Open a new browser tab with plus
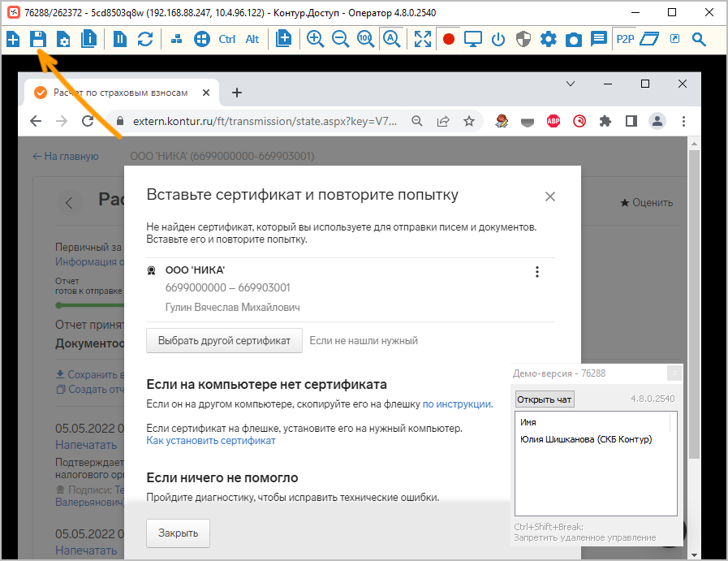This screenshot has height=561, width=728. click(x=237, y=93)
